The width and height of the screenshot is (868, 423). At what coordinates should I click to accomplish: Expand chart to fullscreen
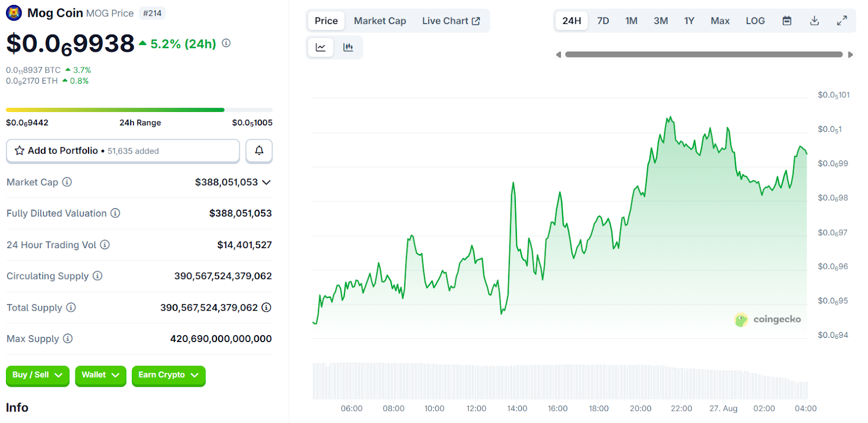click(x=842, y=21)
